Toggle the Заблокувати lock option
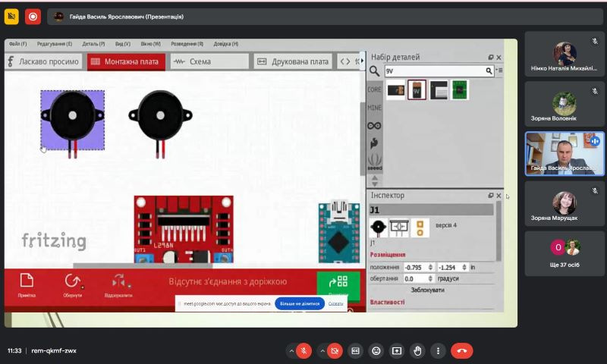 (427, 290)
